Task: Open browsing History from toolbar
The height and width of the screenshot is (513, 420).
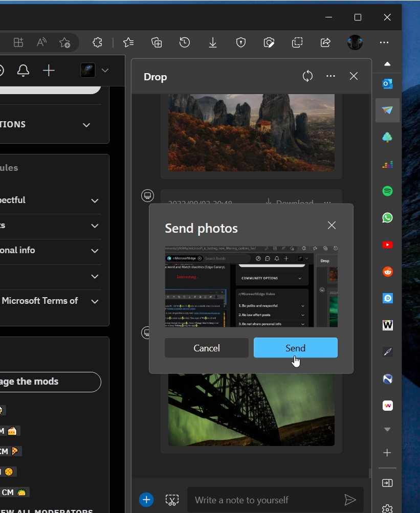Action: point(185,42)
